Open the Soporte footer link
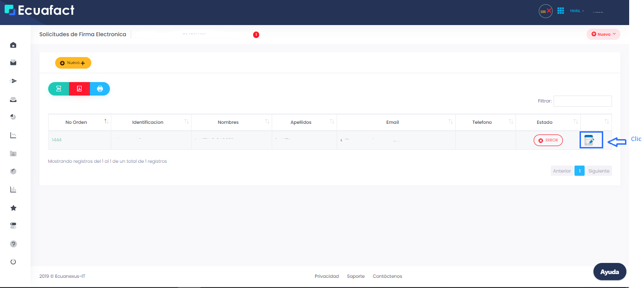Viewport: 644px width, 288px height. [x=356, y=276]
